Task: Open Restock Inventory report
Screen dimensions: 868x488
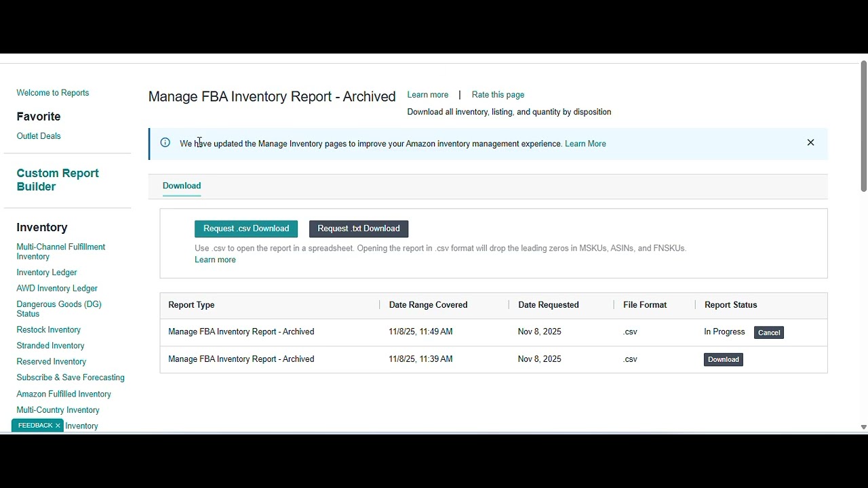Action: [49, 330]
